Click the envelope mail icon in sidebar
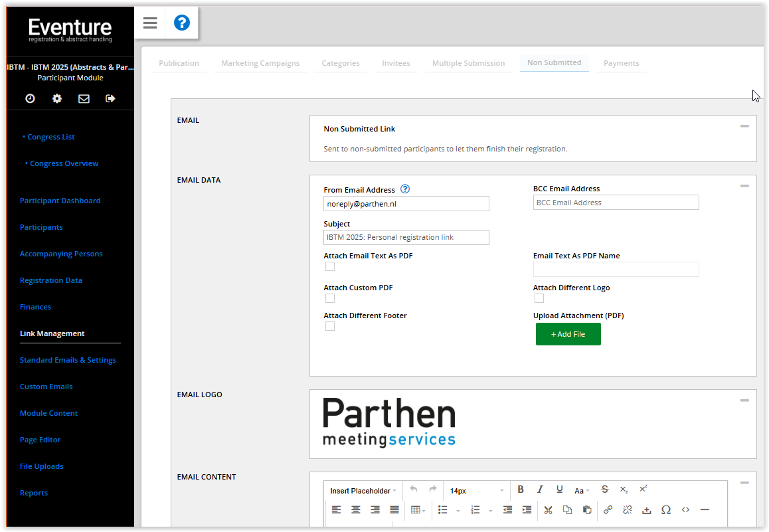Screen dimensions: 769x532 pos(84,98)
